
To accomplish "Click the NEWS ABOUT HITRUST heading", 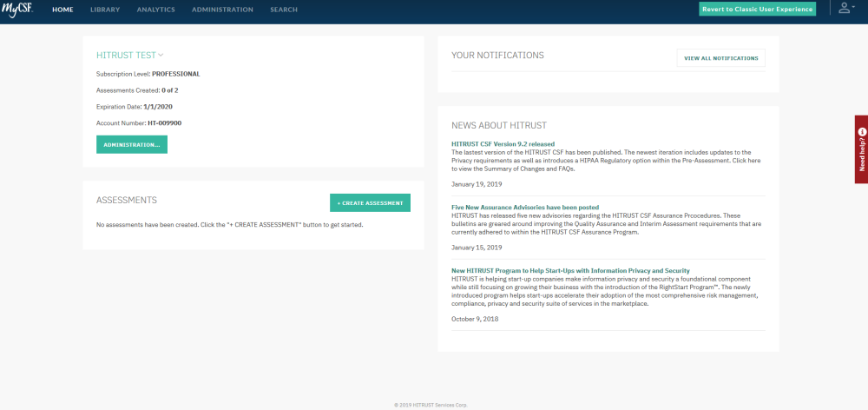I will [x=499, y=126].
